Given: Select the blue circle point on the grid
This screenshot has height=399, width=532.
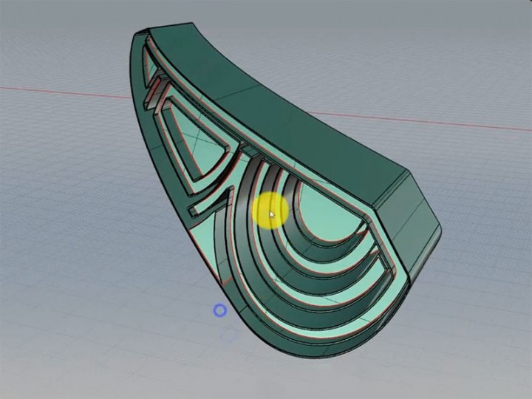Looking at the screenshot, I should 220,310.
